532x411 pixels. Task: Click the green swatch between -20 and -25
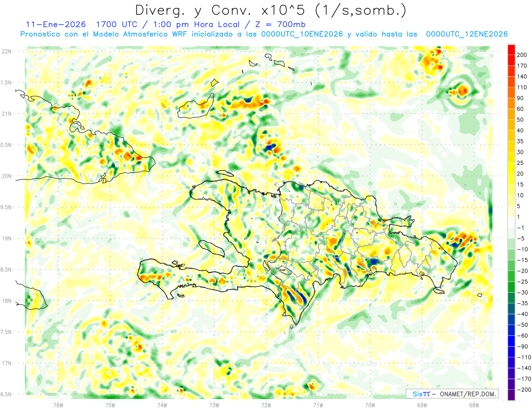click(x=511, y=276)
